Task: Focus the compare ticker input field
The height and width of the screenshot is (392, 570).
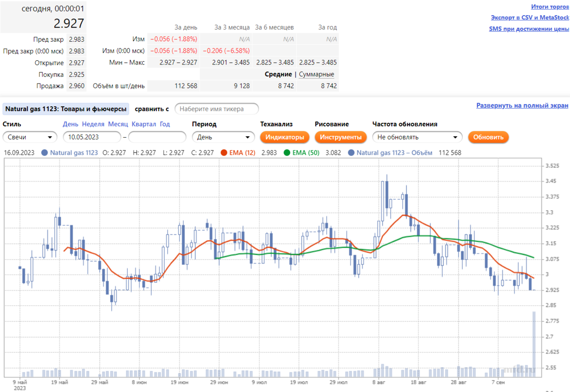Action: coord(217,109)
